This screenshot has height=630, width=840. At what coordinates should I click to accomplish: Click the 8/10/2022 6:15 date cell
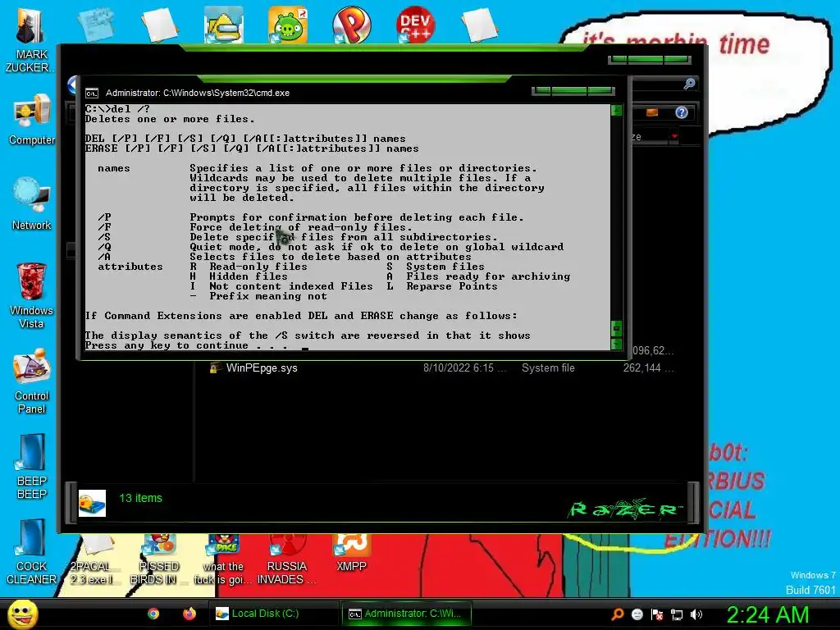[x=464, y=368]
